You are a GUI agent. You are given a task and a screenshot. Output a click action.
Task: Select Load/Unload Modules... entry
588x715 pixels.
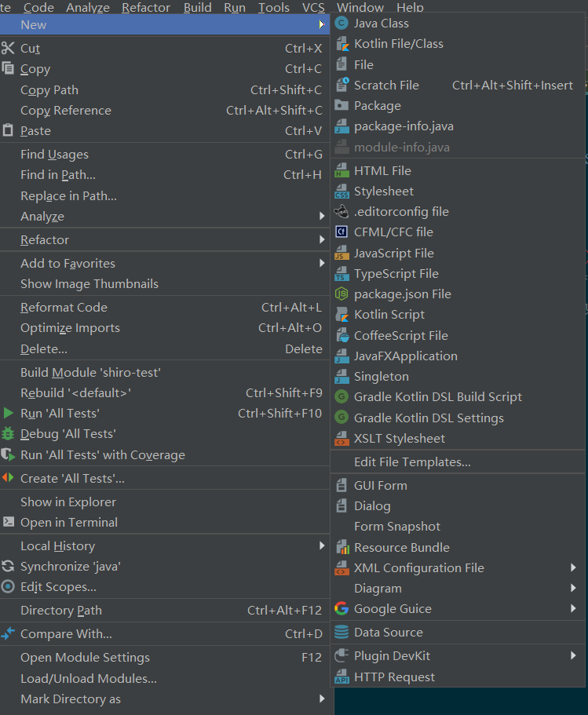(x=165, y=678)
